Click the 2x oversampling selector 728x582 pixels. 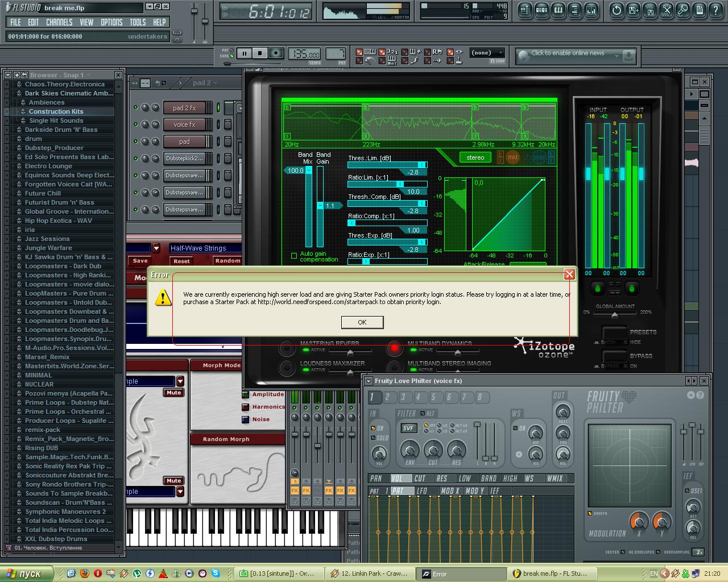[699, 552]
